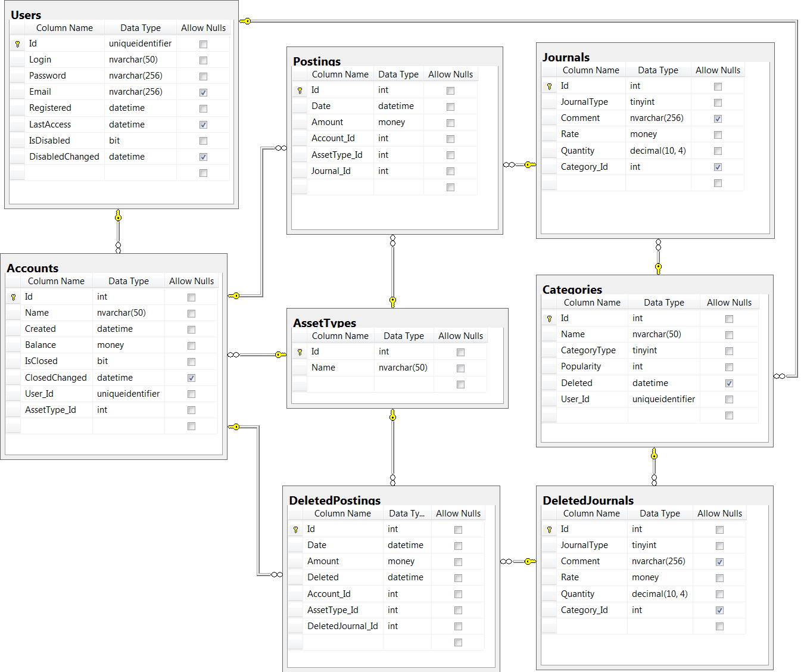
Task: Select key endpoint of relationship left of AssetTypes table
Action: click(281, 354)
